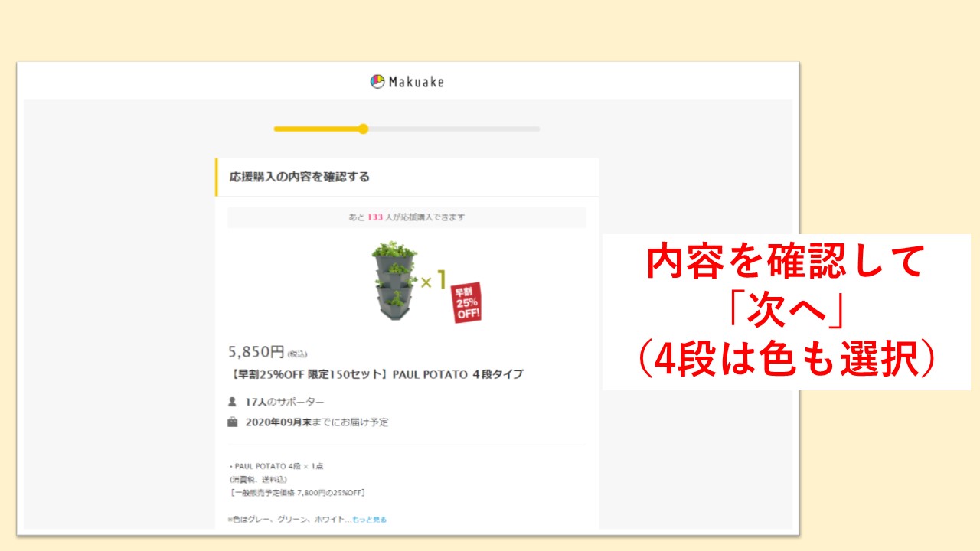Viewport: 980px width, 551px height.
Task: Open the "もっと見る" link
Action: 369,520
